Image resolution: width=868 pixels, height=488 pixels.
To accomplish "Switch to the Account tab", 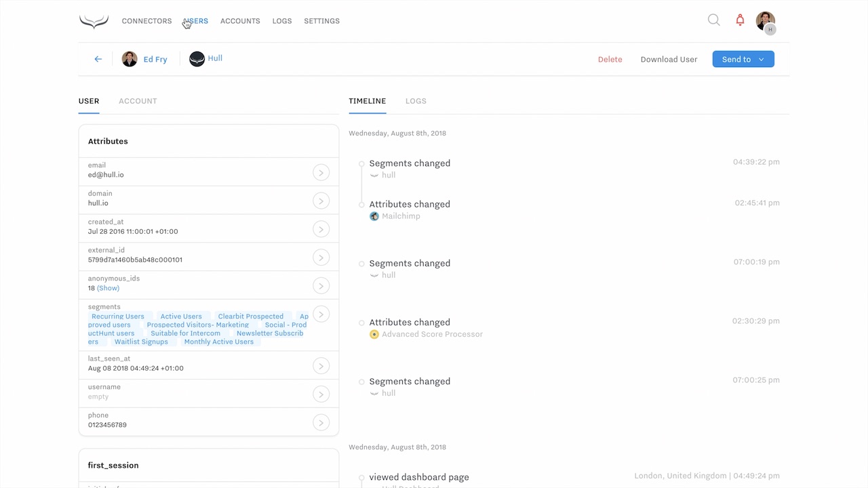I will (138, 101).
